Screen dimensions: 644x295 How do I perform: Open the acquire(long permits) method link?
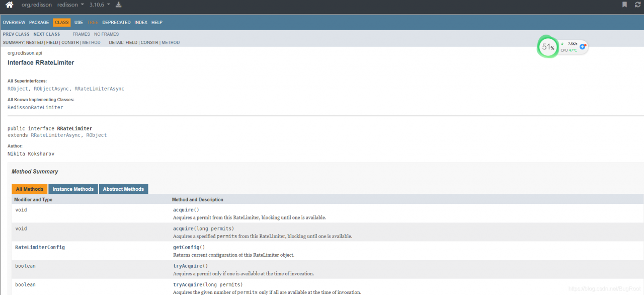pos(183,229)
